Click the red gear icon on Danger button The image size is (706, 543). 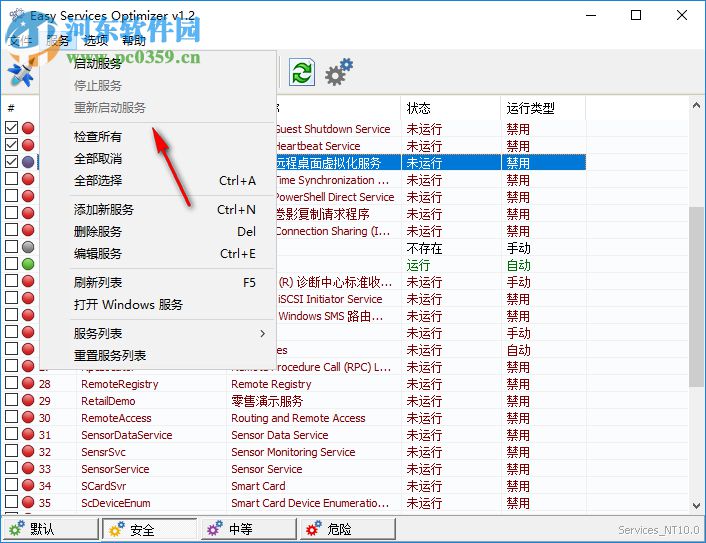[314, 529]
